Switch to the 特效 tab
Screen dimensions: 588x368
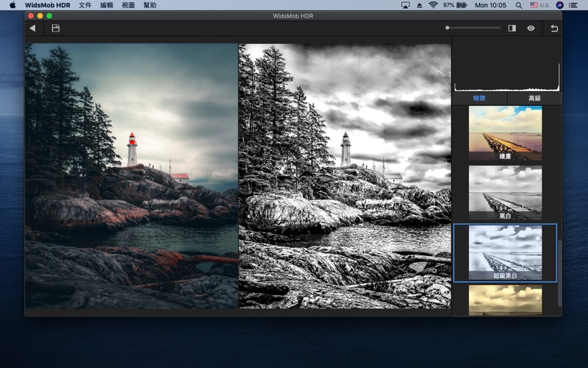[479, 98]
